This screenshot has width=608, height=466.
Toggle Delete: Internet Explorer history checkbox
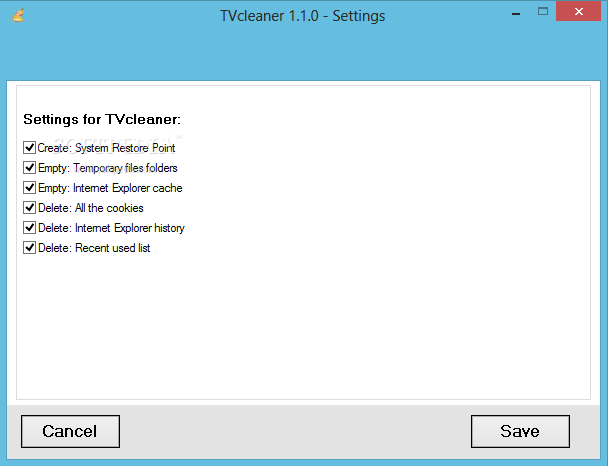29,228
